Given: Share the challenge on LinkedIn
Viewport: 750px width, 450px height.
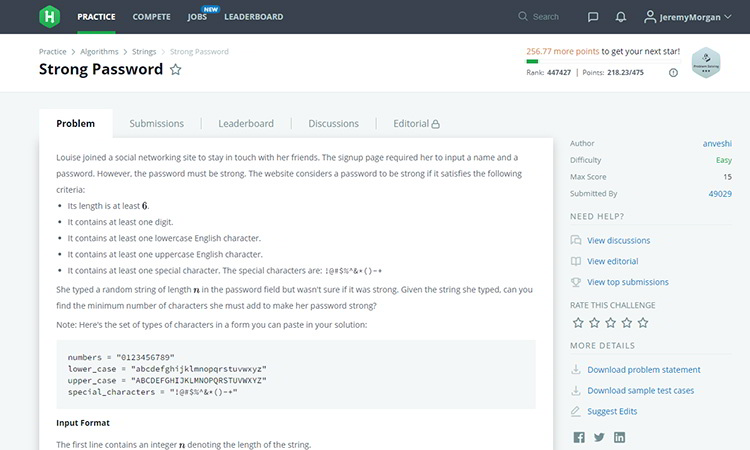Looking at the screenshot, I should tap(619, 437).
